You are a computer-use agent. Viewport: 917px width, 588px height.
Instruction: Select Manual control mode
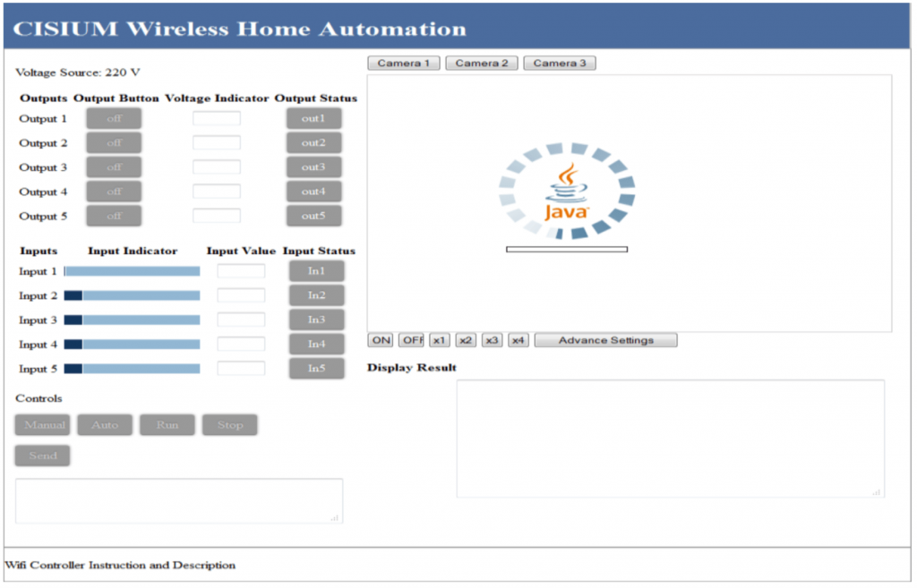43,425
